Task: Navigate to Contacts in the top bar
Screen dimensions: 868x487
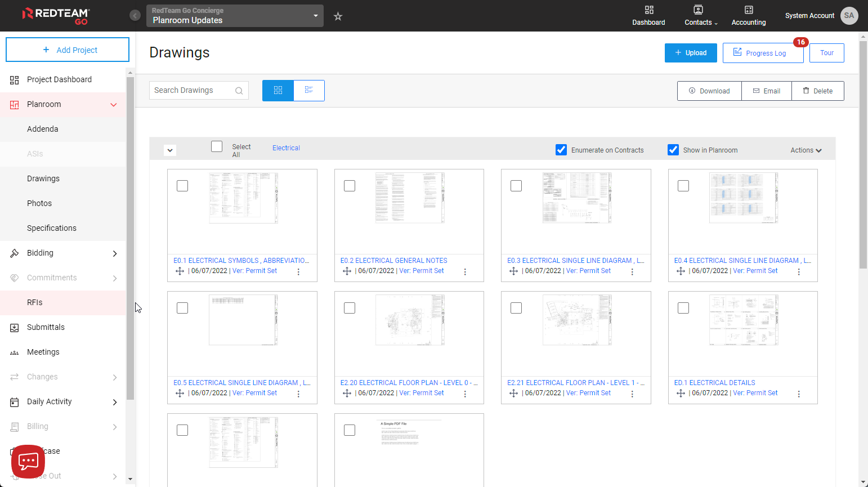Action: point(698,16)
